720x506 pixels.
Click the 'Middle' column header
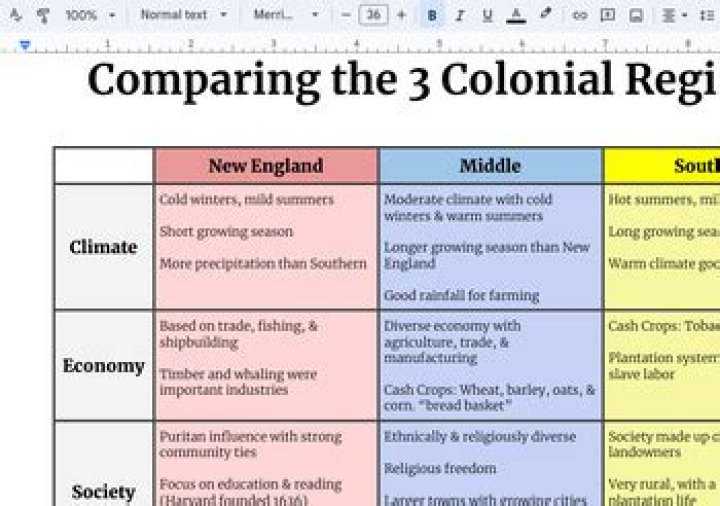[x=490, y=166]
